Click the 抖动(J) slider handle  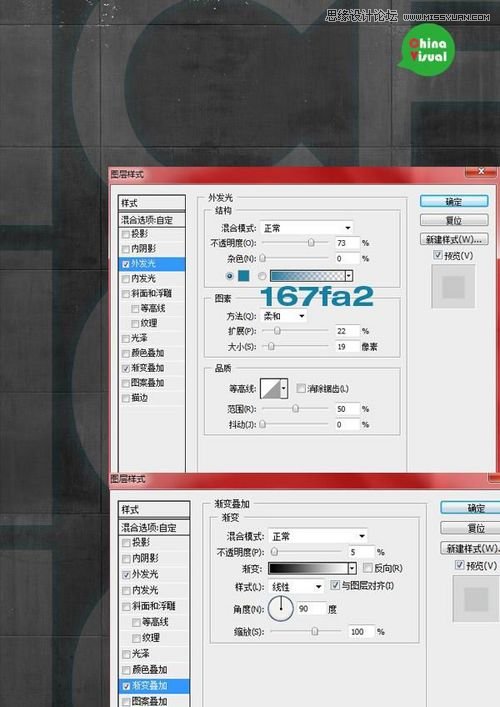(x=263, y=424)
